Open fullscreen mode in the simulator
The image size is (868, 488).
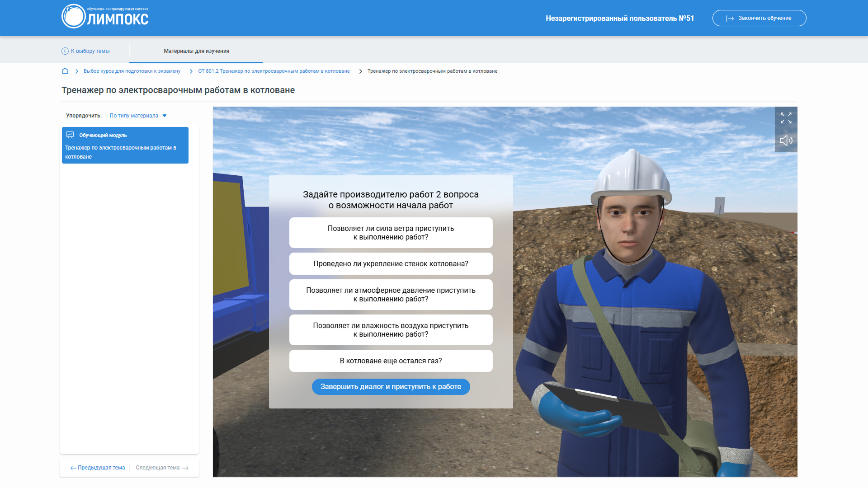786,117
